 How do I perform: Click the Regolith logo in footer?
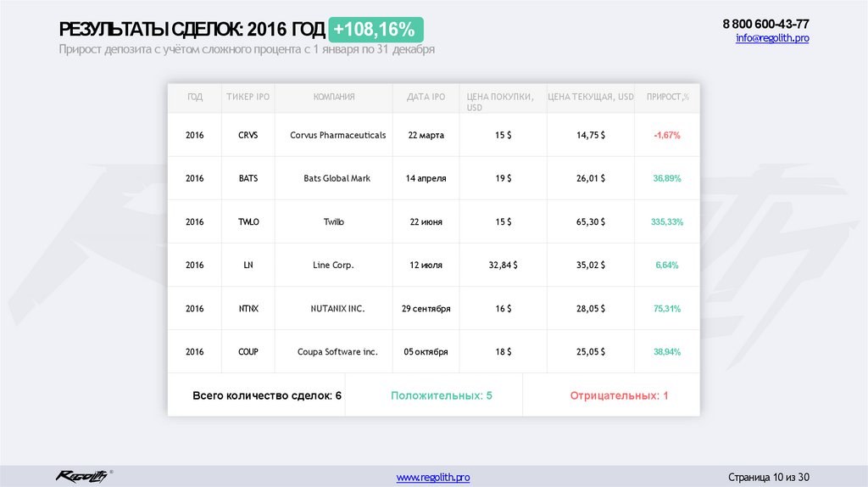82,476
